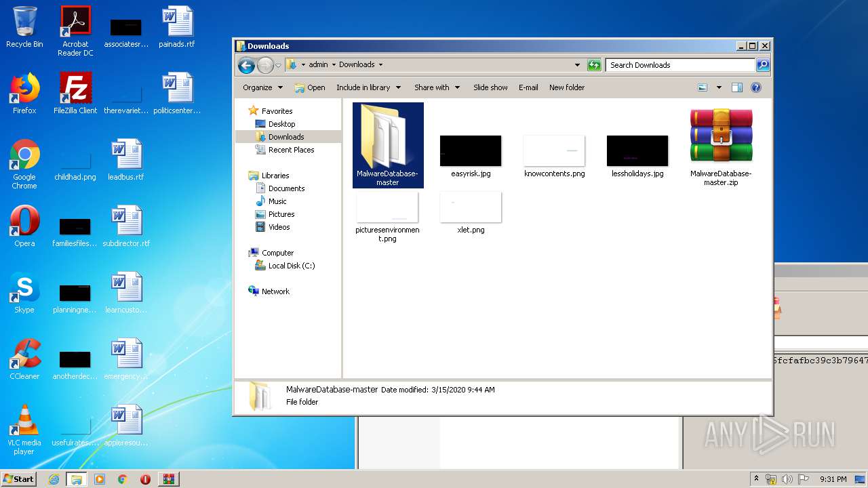This screenshot has width=868, height=488.
Task: Click admin in the address breadcrumb
Action: (x=318, y=65)
